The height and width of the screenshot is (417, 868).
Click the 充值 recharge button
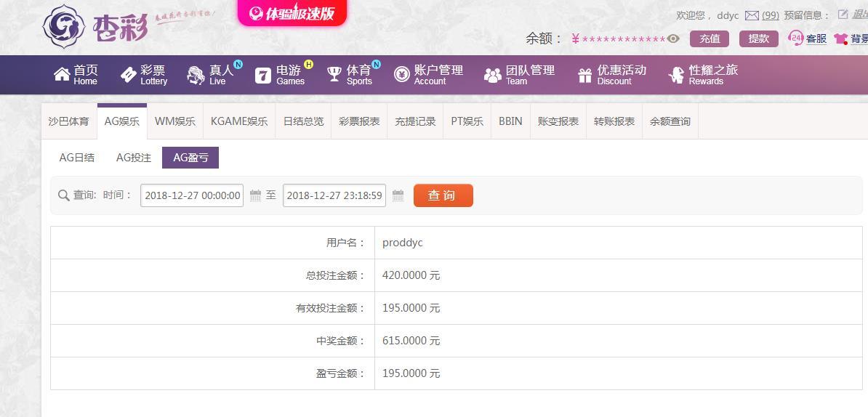(710, 39)
